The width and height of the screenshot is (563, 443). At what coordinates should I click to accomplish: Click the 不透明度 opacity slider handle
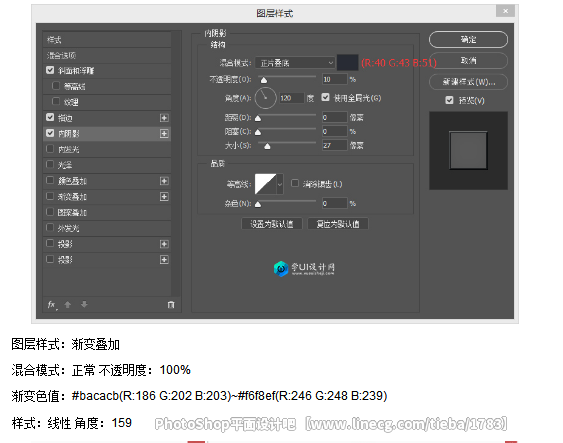[264, 80]
